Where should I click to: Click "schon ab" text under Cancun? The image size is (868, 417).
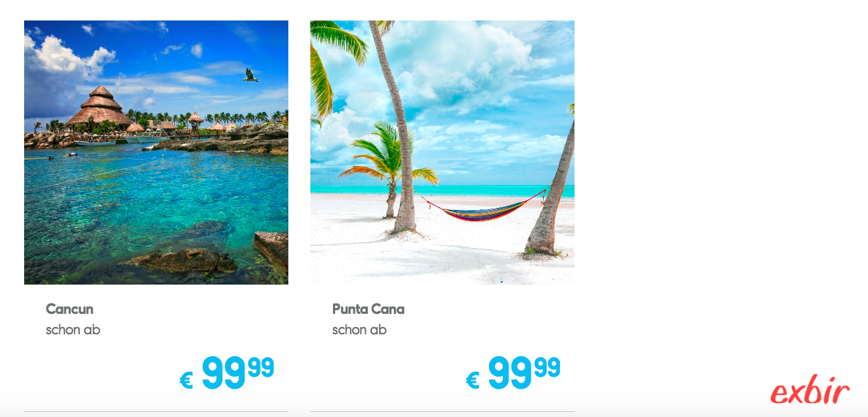(73, 330)
